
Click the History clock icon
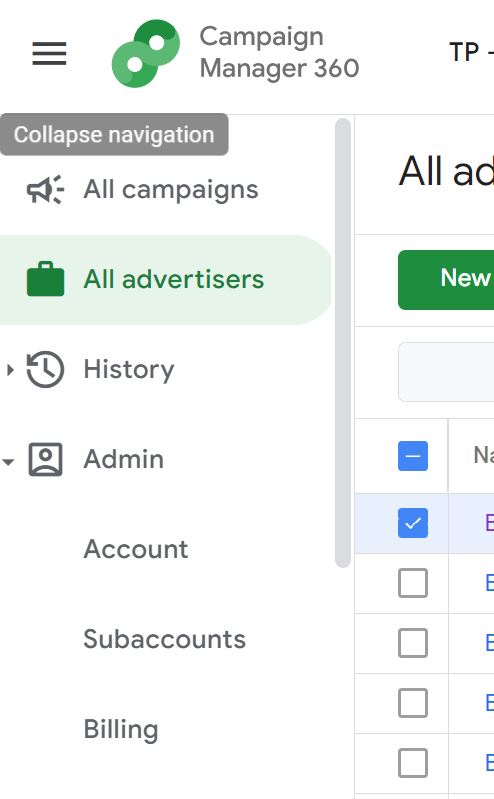pos(45,369)
